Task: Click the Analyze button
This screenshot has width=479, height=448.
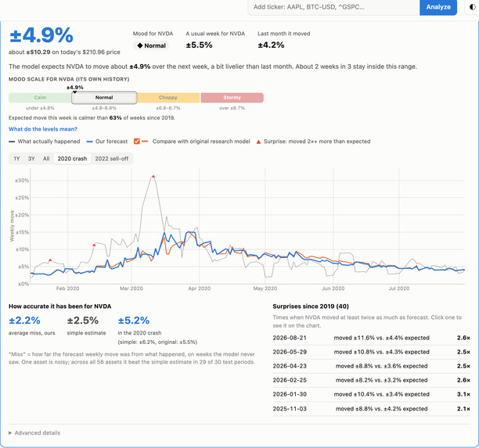Action: coord(438,7)
